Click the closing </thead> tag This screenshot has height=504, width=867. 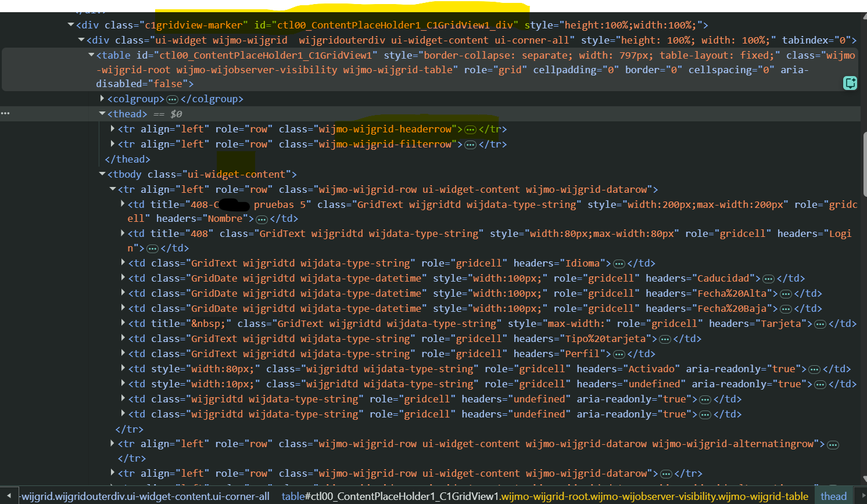127,159
